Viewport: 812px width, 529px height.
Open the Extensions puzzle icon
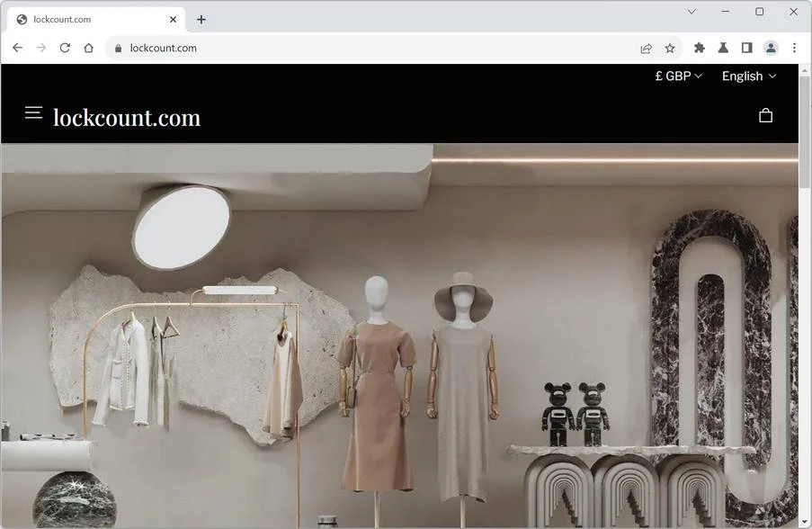pyautogui.click(x=699, y=49)
